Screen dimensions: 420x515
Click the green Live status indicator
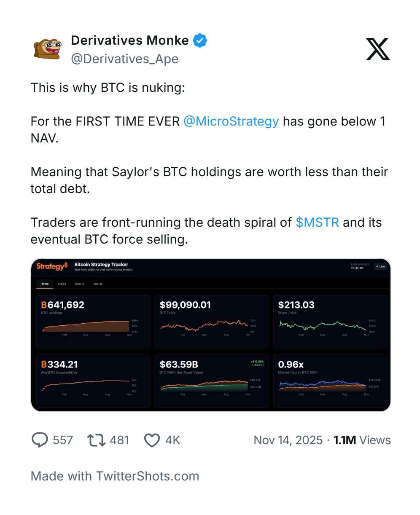click(380, 266)
